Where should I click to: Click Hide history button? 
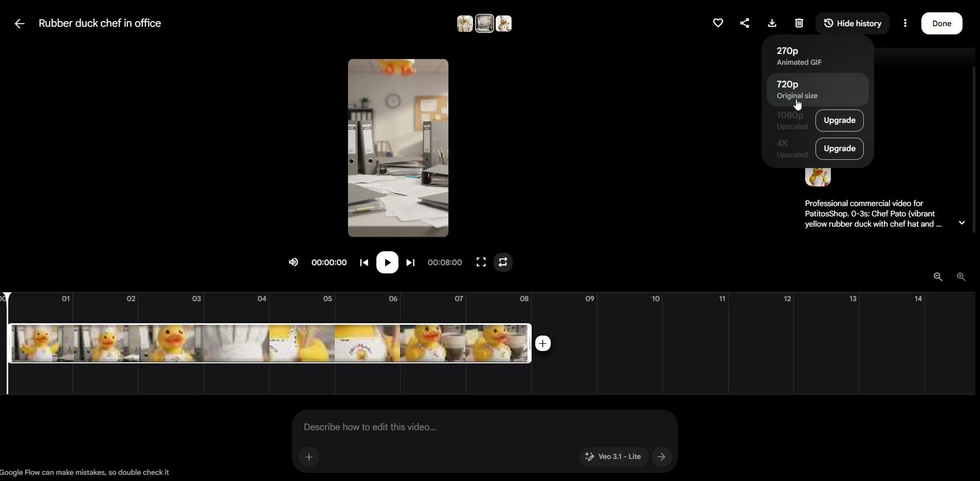click(x=852, y=23)
